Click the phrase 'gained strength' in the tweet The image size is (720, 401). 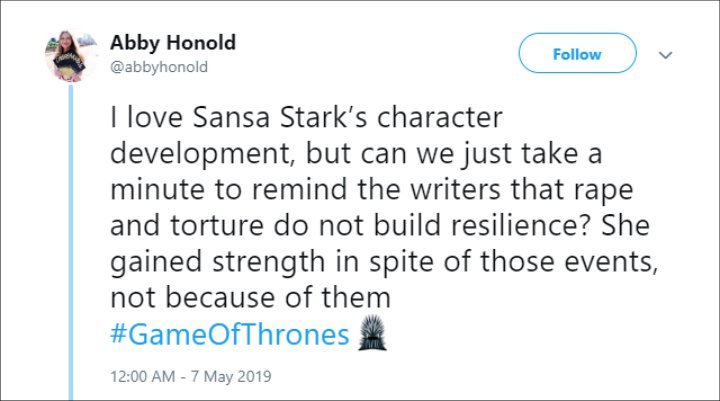click(x=218, y=262)
